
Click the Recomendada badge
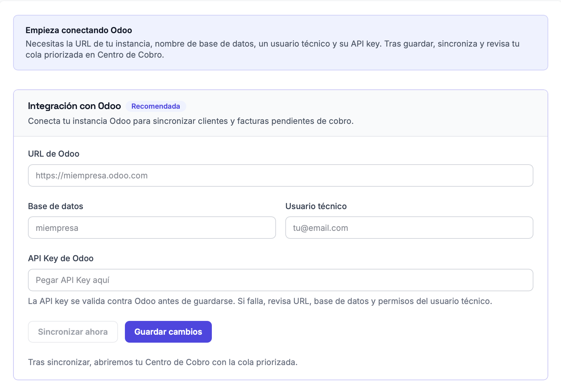pyautogui.click(x=156, y=106)
